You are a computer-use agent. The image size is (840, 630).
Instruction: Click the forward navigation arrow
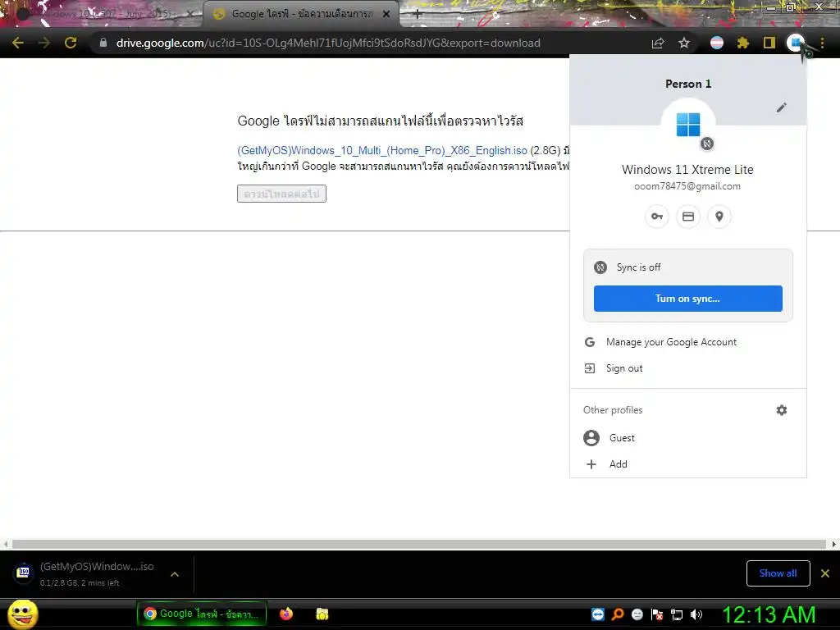(x=44, y=43)
